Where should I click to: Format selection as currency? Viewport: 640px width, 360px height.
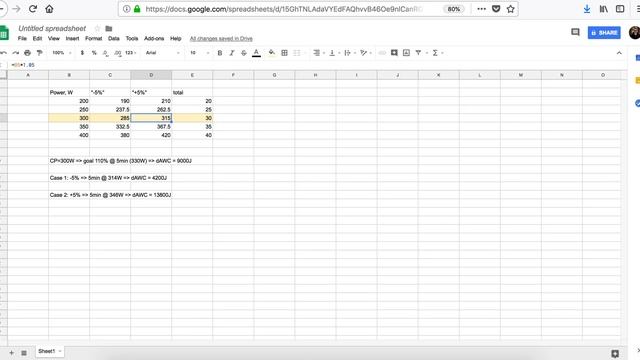[x=82, y=53]
